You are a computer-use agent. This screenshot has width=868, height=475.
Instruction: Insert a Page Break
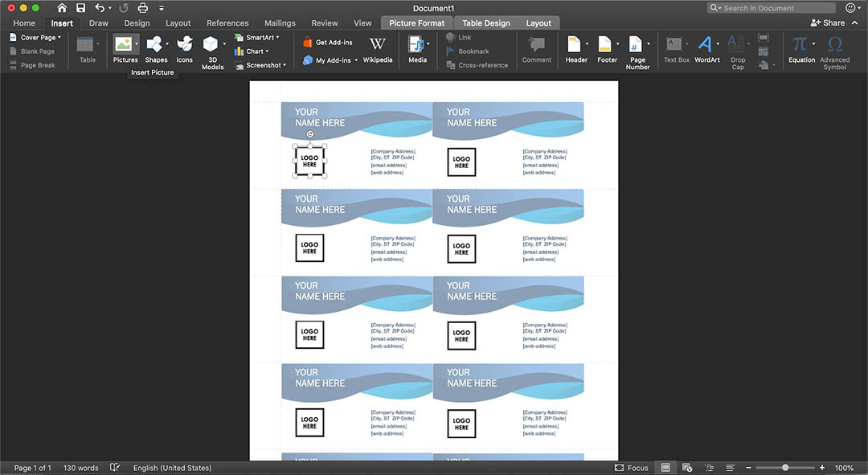(32, 65)
